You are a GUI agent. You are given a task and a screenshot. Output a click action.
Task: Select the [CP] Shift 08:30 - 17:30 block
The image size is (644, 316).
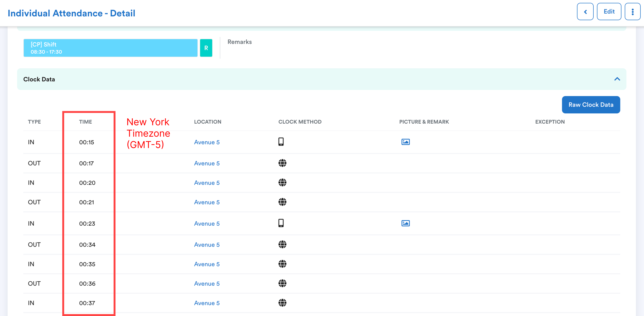click(110, 48)
